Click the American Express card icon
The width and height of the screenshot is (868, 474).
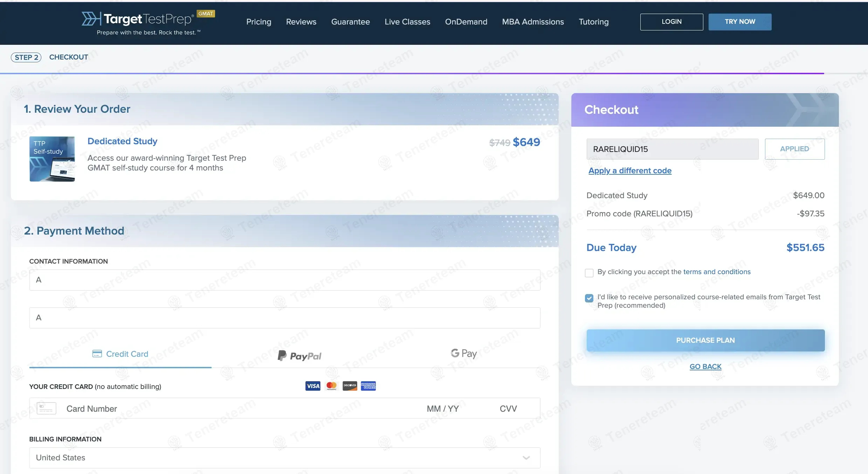tap(368, 386)
